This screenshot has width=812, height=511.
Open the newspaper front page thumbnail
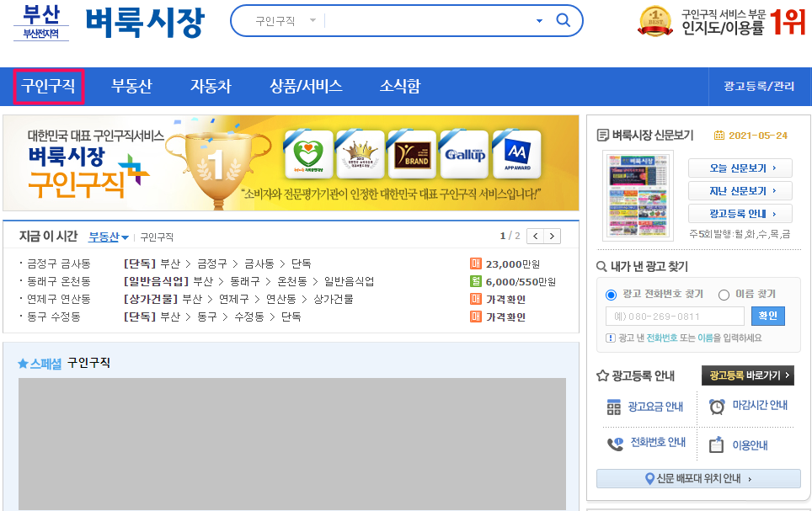click(638, 195)
